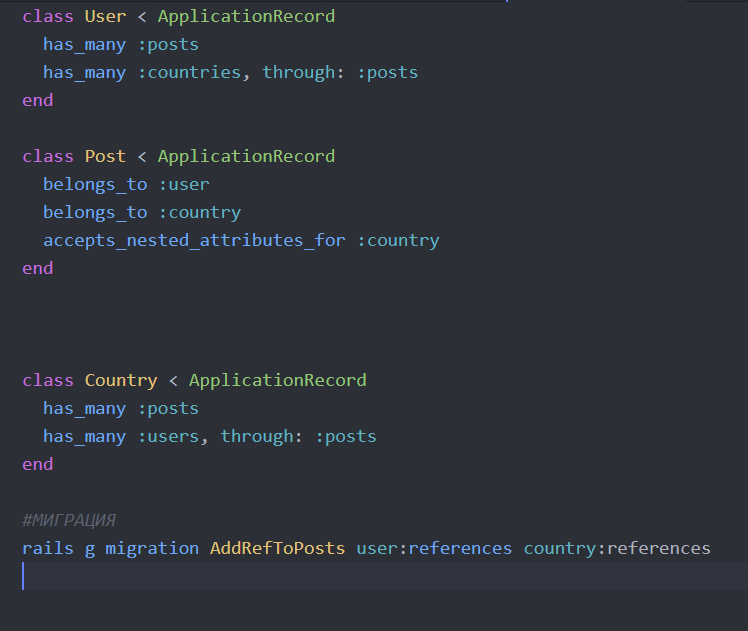Image resolution: width=748 pixels, height=631 pixels.
Task: Click 'through: :posts' in Country class
Action: click(299, 437)
